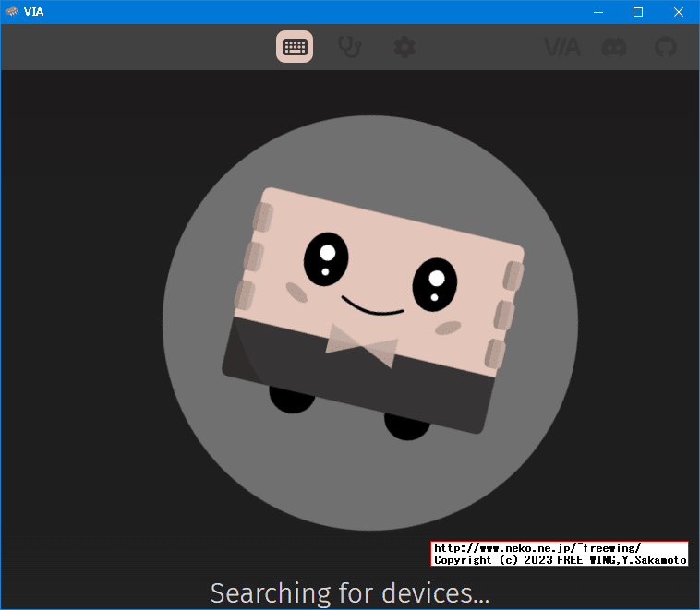Close the VIA window

679,12
